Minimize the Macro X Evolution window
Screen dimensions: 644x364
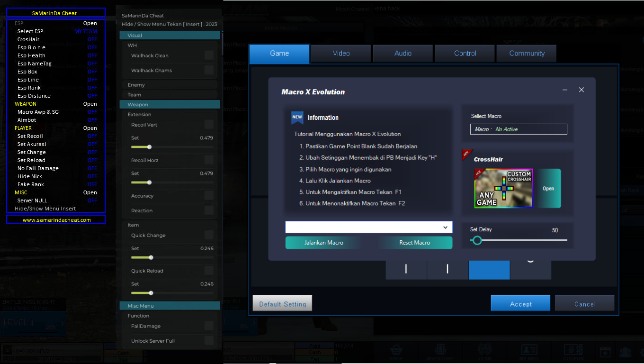click(565, 90)
